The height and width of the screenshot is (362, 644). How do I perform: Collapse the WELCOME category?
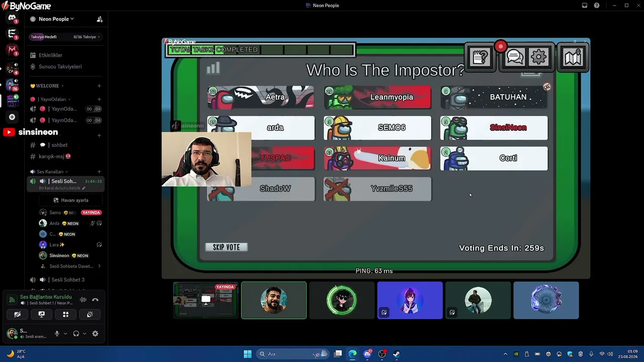click(x=46, y=86)
